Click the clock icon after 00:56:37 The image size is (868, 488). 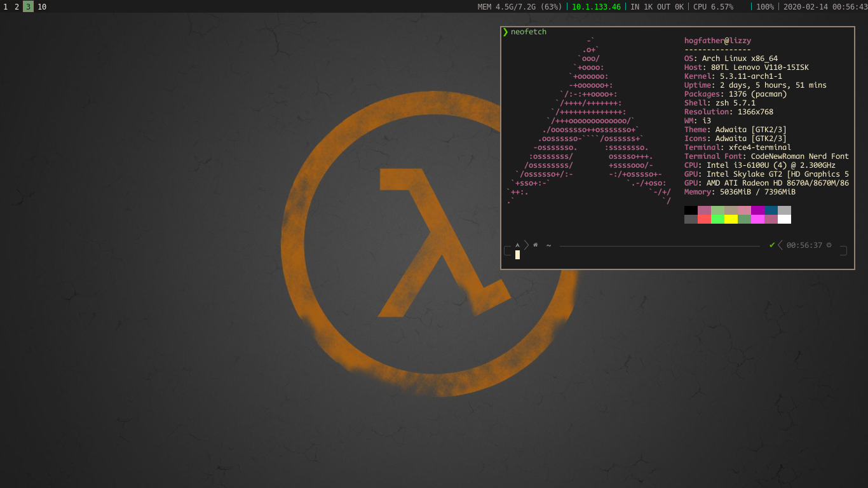[829, 245]
